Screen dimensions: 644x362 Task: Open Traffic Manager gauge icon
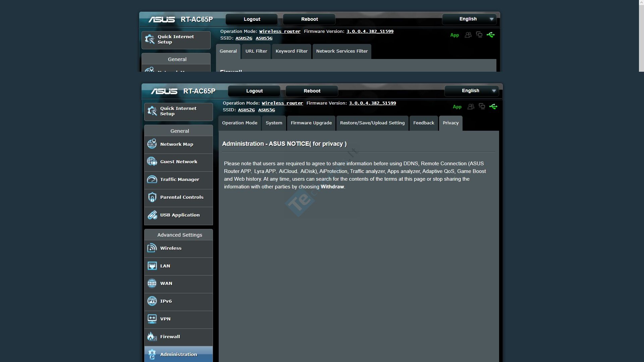[152, 179]
